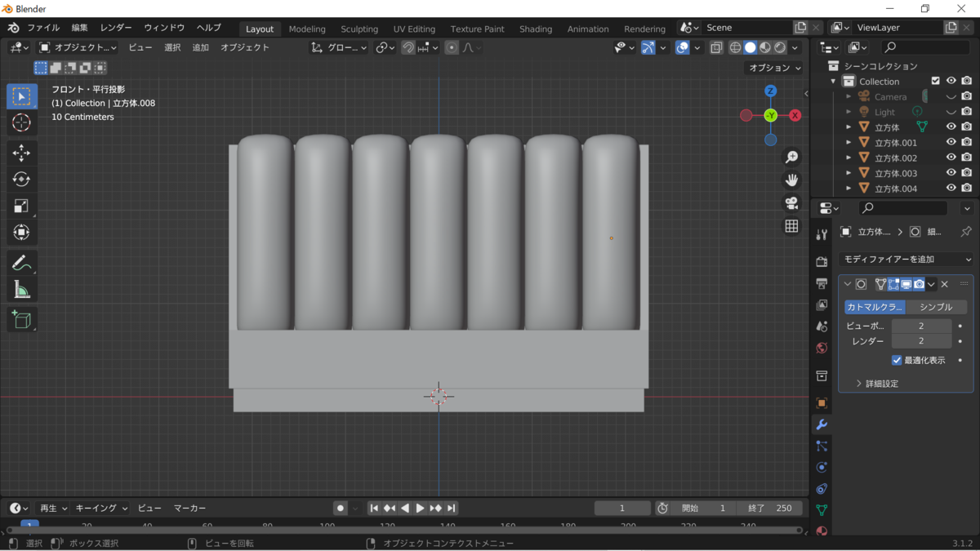
Task: Select the Annotate tool
Action: tap(22, 263)
